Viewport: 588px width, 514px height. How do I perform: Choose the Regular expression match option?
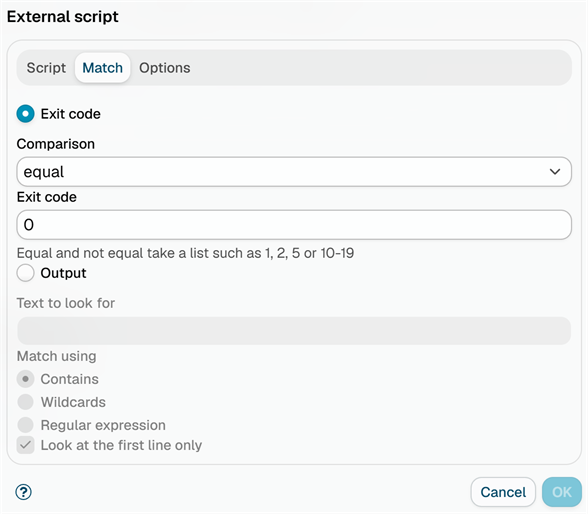[26, 425]
